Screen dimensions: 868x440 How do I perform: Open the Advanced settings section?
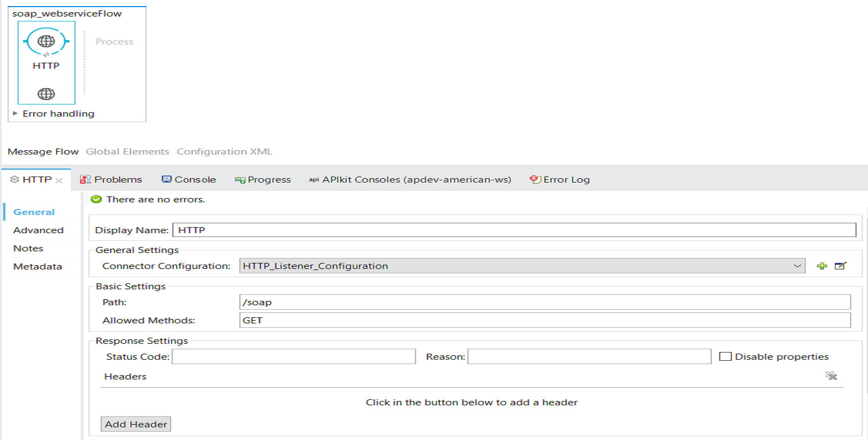click(x=39, y=230)
